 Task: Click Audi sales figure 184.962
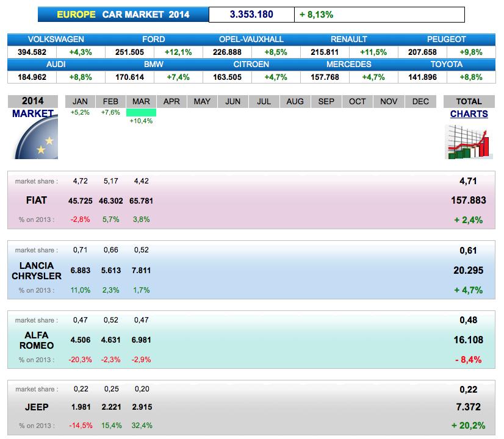pos(32,77)
